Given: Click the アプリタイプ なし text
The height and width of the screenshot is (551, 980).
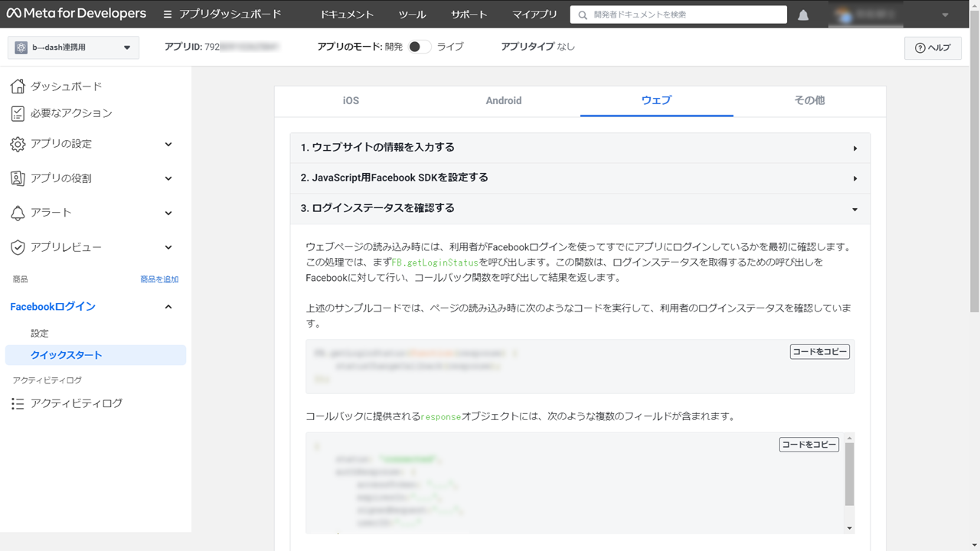Looking at the screenshot, I should (538, 47).
